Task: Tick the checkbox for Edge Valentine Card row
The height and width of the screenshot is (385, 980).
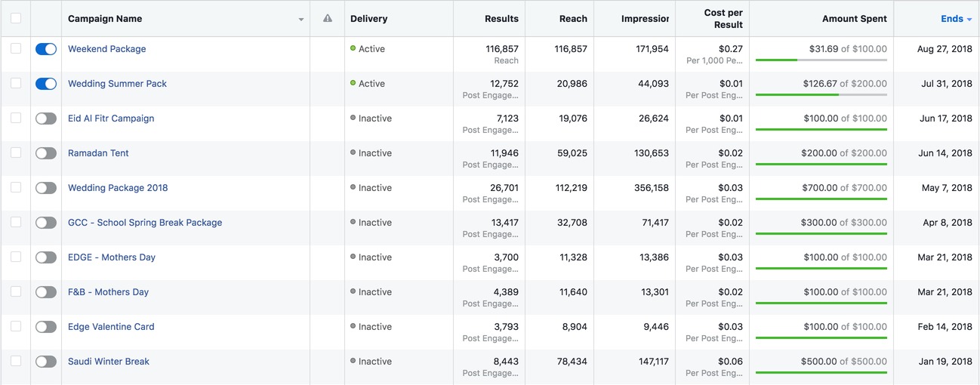Action: click(16, 326)
